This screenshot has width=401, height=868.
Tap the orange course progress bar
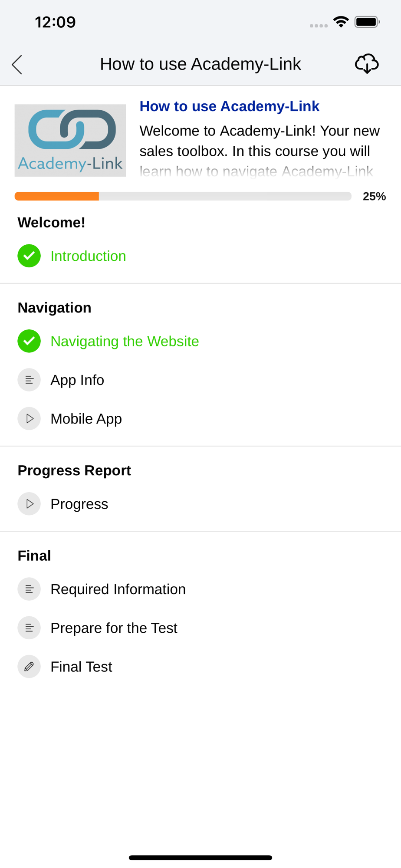coord(183,196)
